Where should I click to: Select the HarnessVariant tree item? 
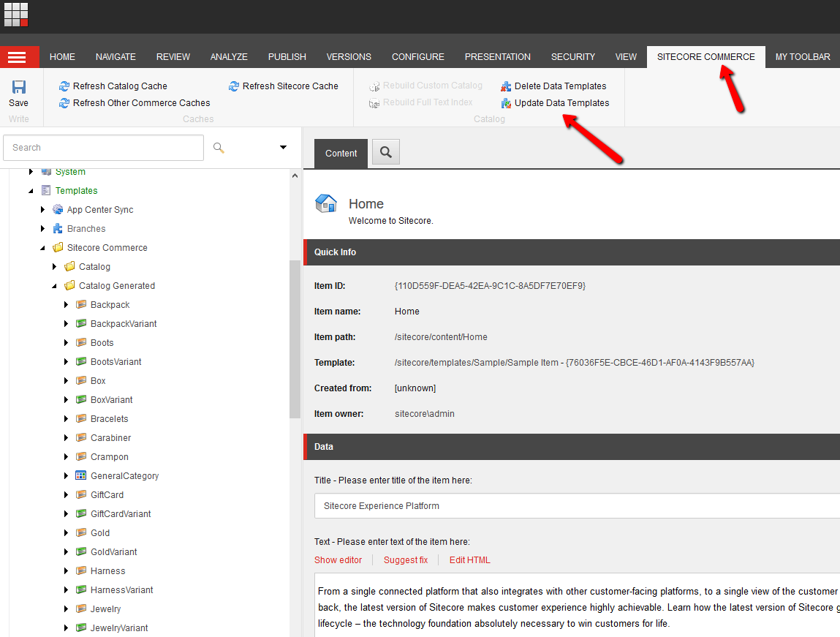[x=121, y=590]
